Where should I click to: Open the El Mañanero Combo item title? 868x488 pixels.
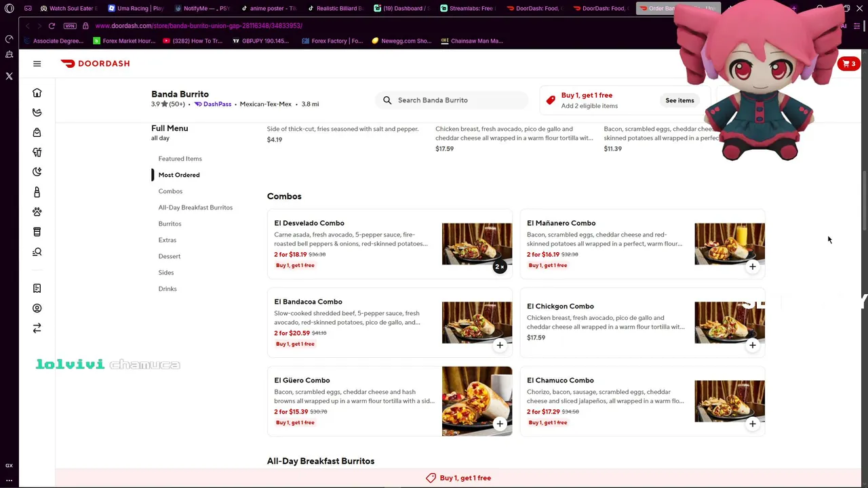561,223
